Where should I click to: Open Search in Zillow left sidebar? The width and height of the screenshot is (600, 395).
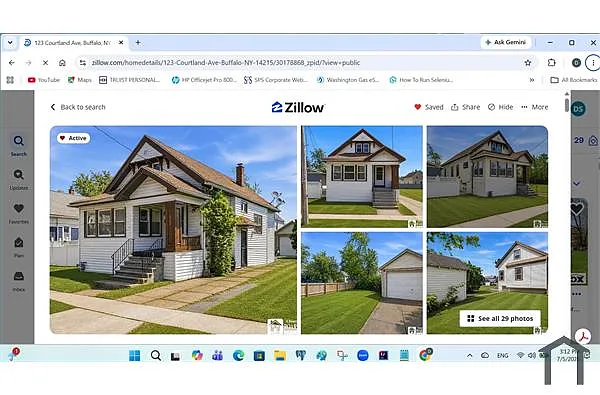pos(18,145)
